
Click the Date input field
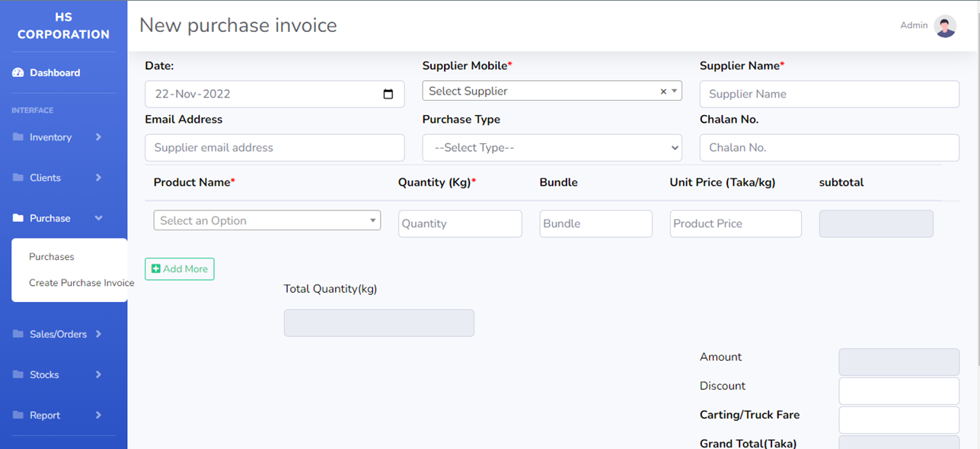pos(275,95)
